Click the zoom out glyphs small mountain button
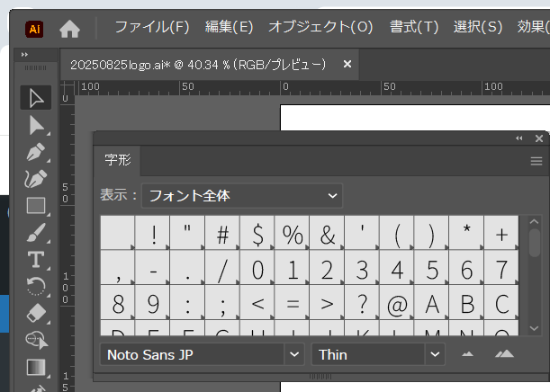This screenshot has height=392, width=550. pyautogui.click(x=467, y=354)
